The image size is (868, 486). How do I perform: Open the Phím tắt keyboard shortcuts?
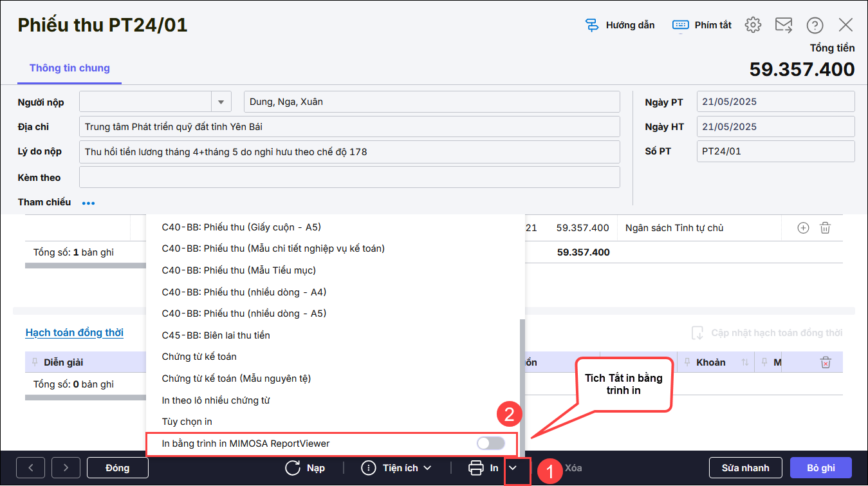click(680, 25)
